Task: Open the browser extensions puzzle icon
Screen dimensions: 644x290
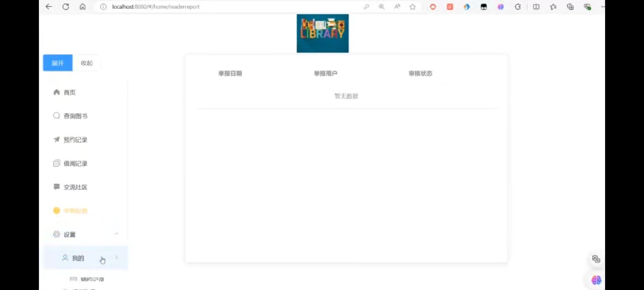Action: click(518, 7)
